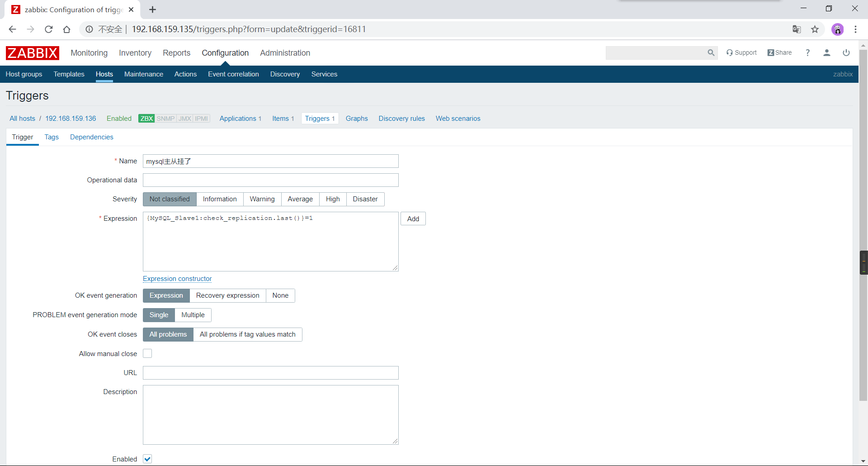Choose All problems if tag values match
The image size is (868, 466).
click(x=248, y=334)
